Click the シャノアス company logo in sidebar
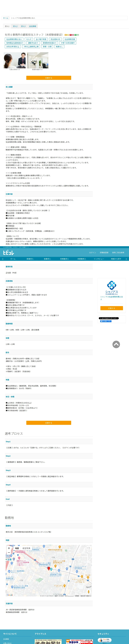The width and height of the screenshot is (129, 644). (x=112, y=288)
